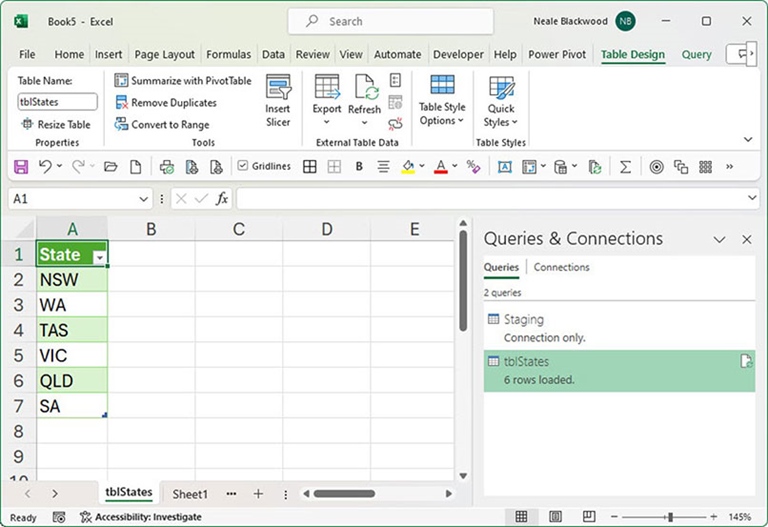Open the fill color dropdown arrow
This screenshot has height=527, width=768.
pos(422,166)
